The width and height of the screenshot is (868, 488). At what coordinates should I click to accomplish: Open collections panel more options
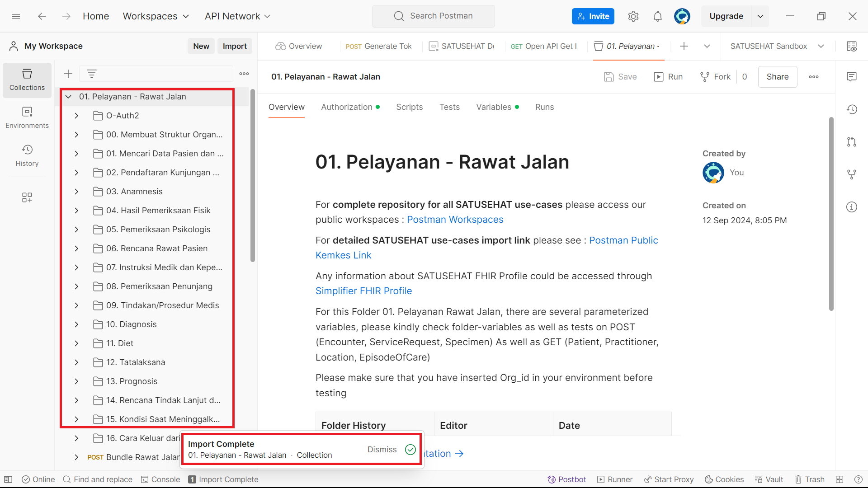[244, 74]
